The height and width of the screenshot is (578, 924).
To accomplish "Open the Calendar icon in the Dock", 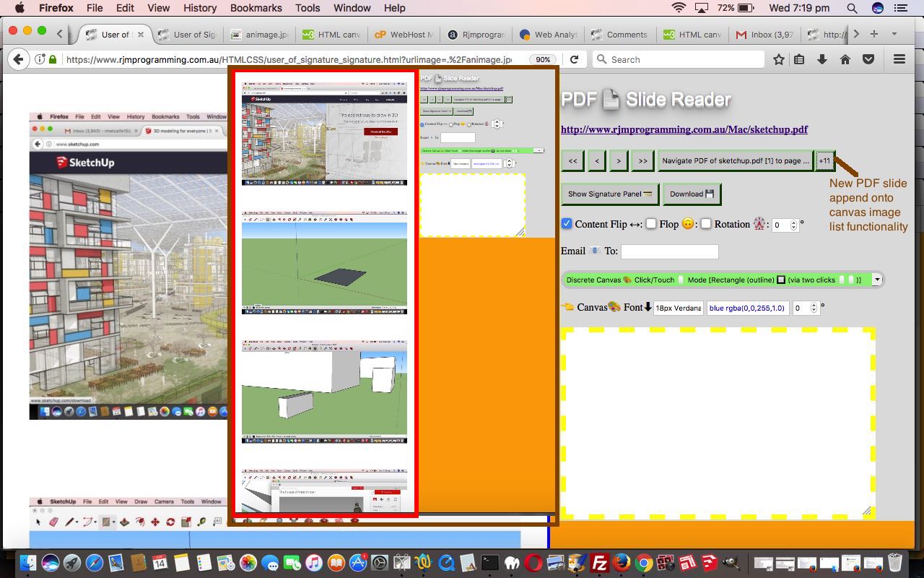I will click(160, 562).
